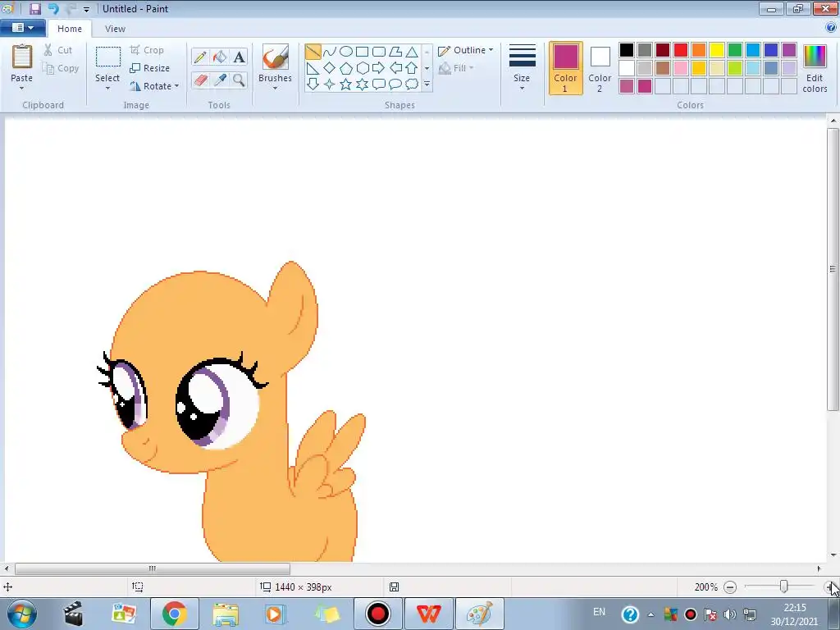
Task: Choose the Up arrow shape
Action: click(412, 68)
